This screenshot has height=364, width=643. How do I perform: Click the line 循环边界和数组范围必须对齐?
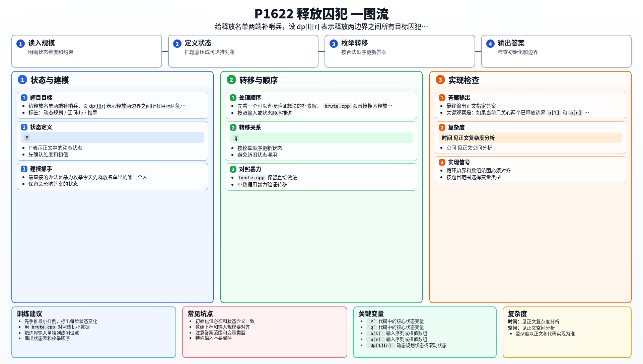479,171
